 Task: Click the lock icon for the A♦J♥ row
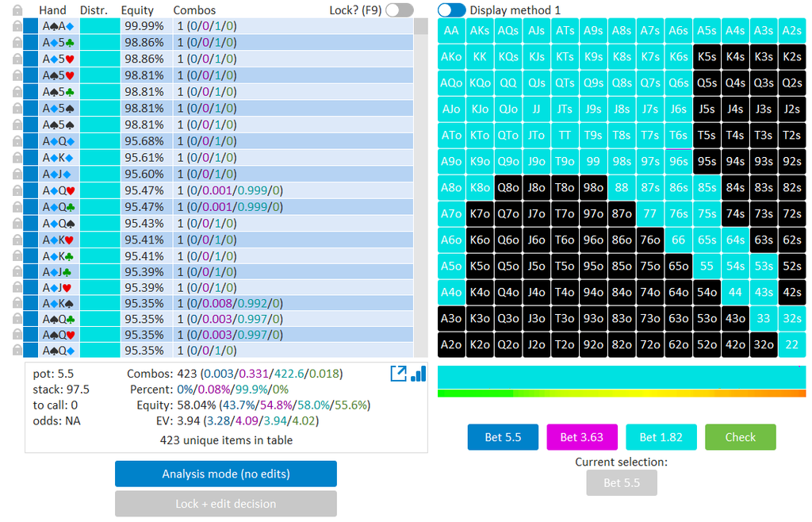(x=17, y=287)
